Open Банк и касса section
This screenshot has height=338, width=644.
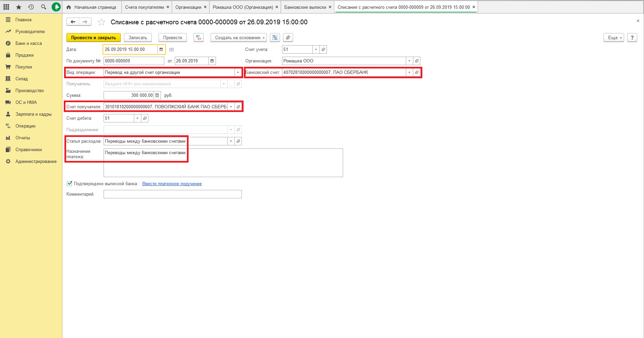coord(29,43)
